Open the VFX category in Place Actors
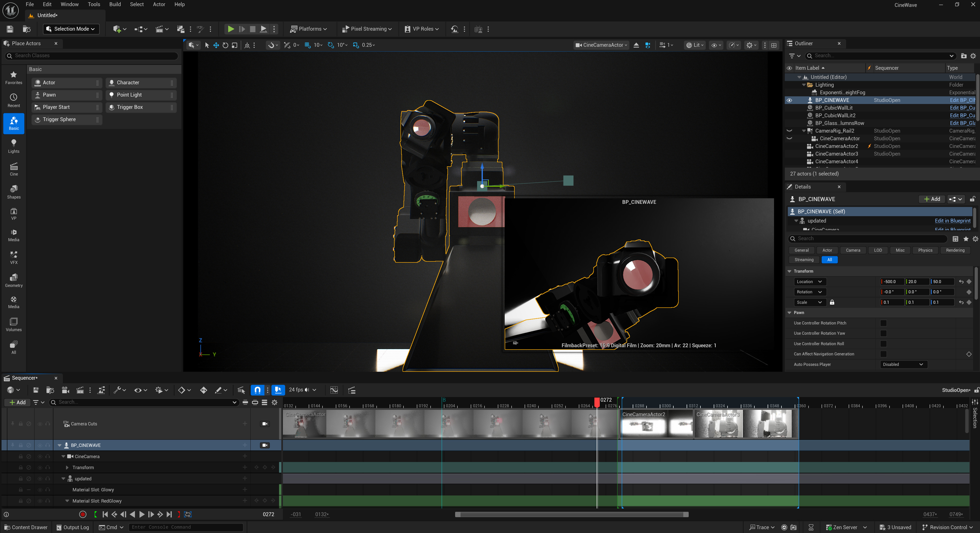The width and height of the screenshot is (980, 533). [x=14, y=258]
